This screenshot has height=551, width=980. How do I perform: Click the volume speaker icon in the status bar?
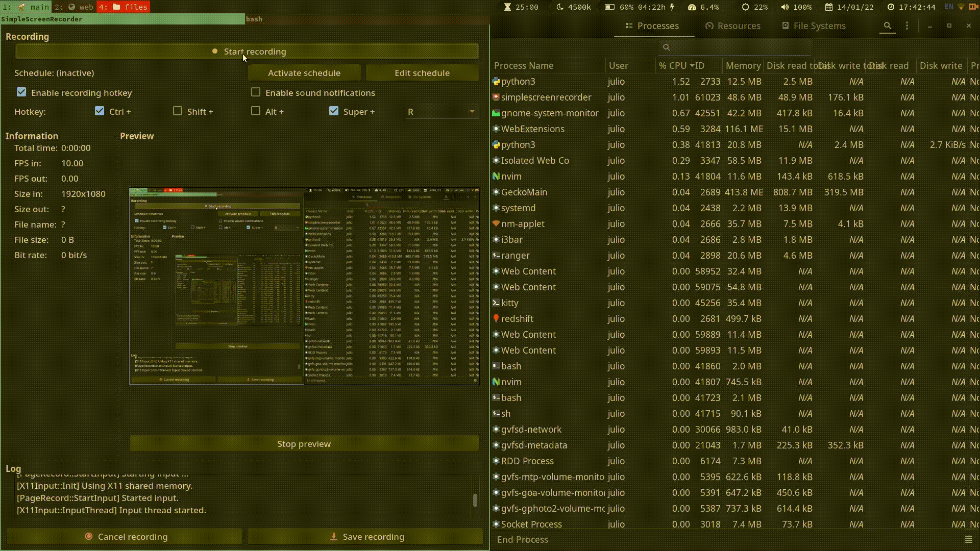tap(783, 7)
